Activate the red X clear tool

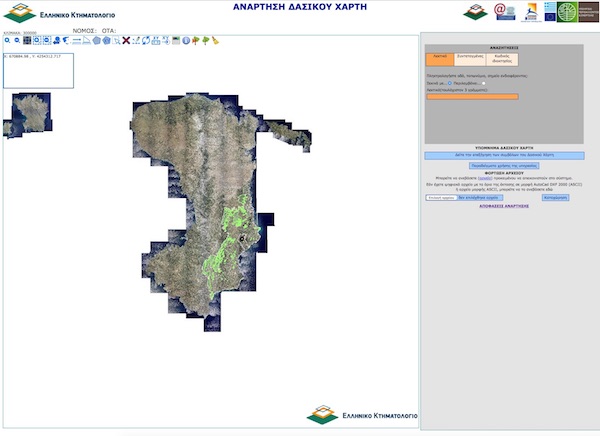[x=126, y=41]
